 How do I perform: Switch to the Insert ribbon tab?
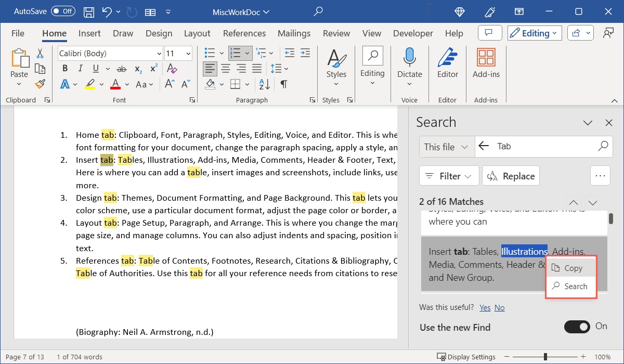click(x=89, y=33)
